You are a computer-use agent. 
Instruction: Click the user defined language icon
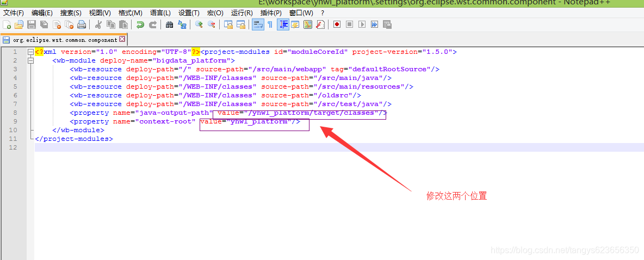tap(295, 24)
